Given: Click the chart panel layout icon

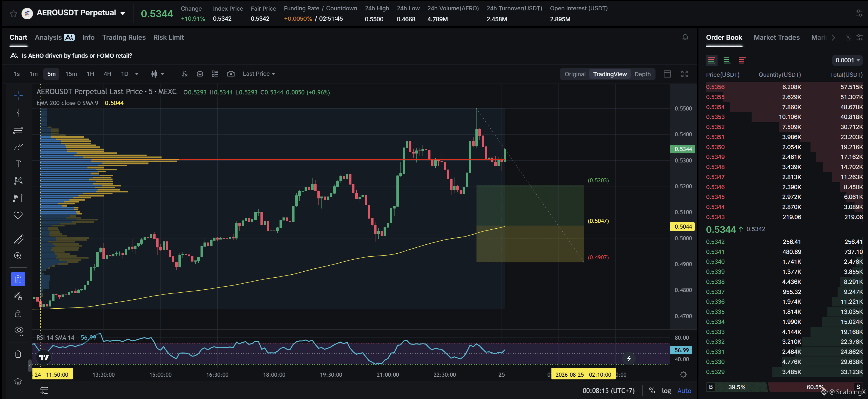Looking at the screenshot, I should (667, 74).
